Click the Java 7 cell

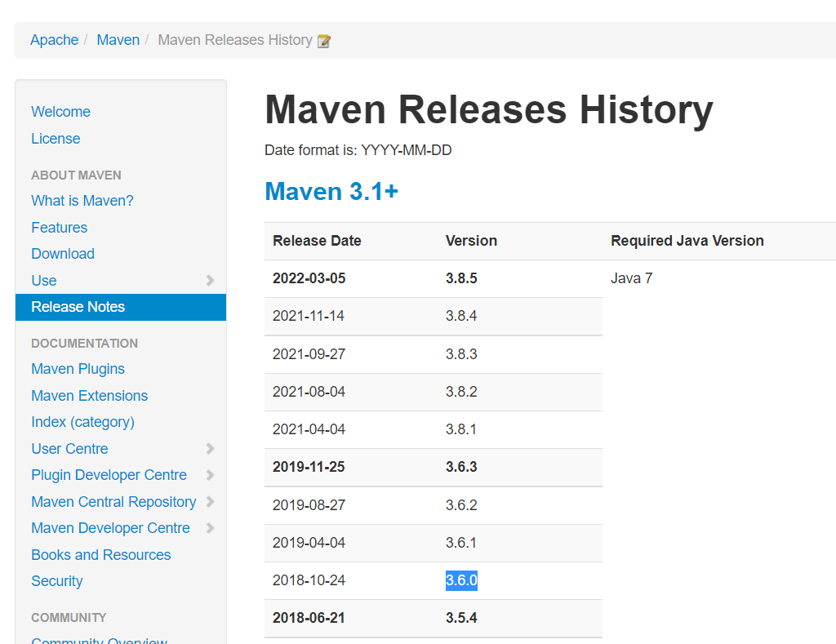pos(631,278)
